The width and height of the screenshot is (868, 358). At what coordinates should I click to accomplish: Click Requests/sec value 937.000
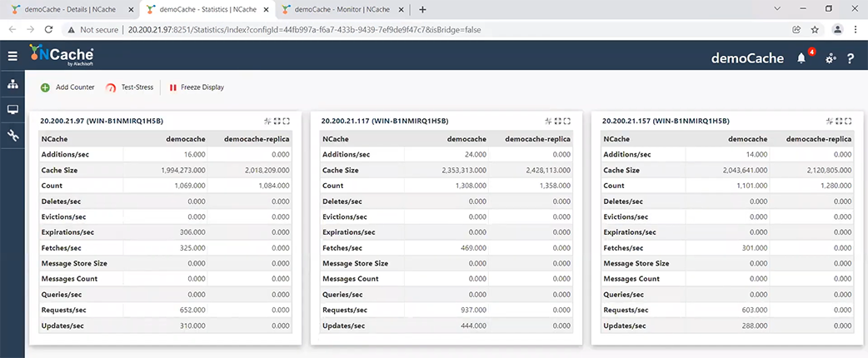pos(474,310)
